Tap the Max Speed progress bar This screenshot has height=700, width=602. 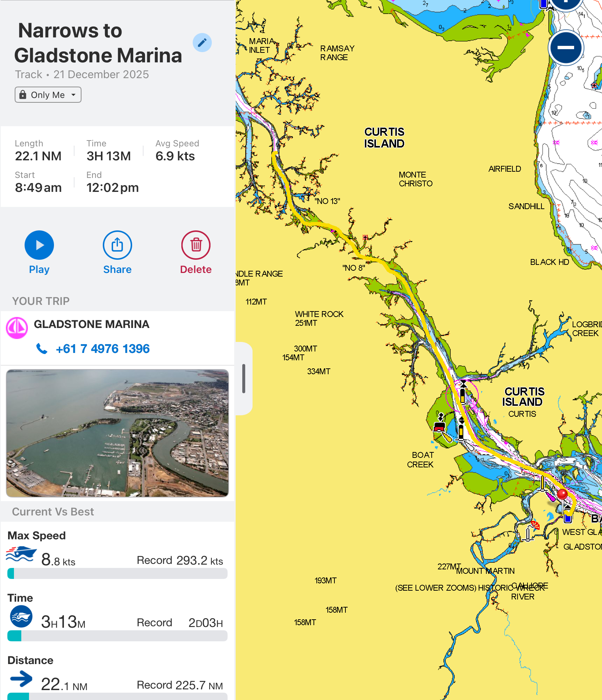click(x=117, y=573)
